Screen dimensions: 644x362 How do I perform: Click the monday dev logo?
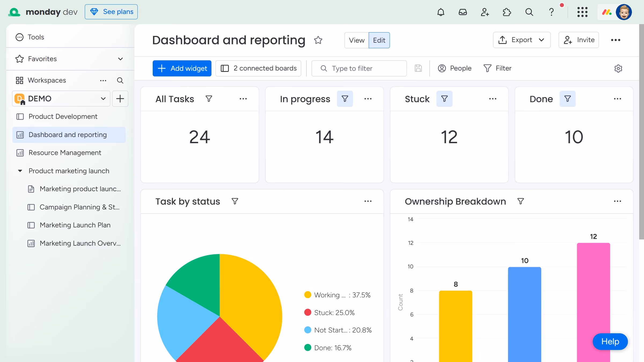(x=43, y=12)
